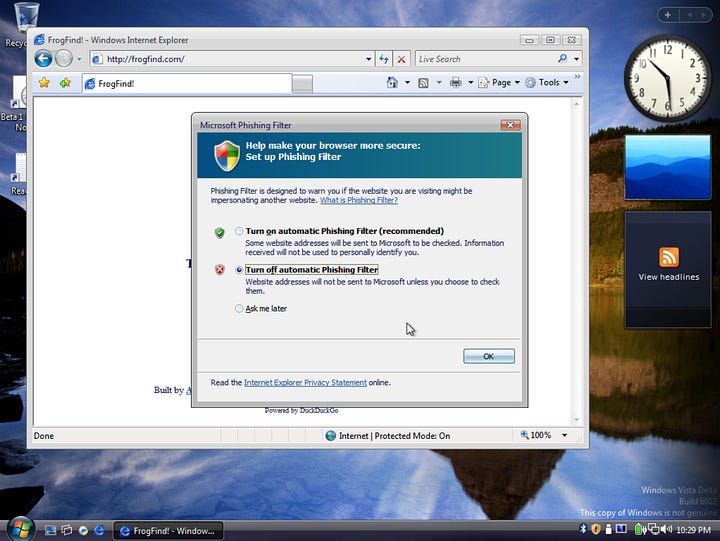
Task: Go to the Home page icon
Action: (x=392, y=82)
